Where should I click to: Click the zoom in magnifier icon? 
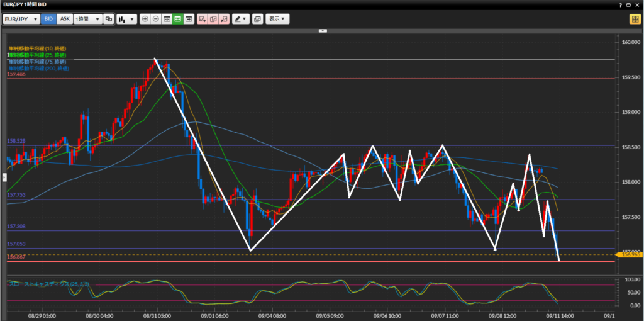(x=145, y=19)
